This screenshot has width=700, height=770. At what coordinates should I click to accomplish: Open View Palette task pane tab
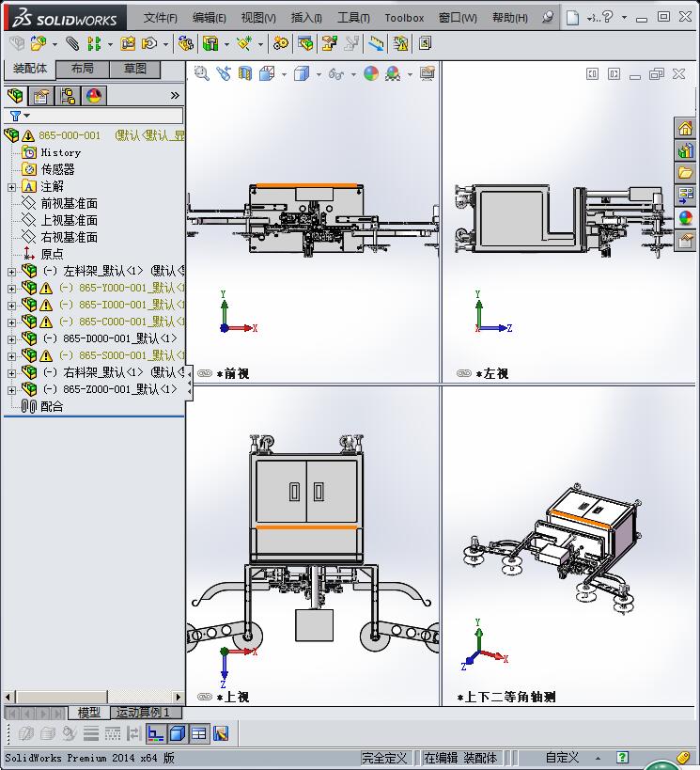tap(685, 196)
